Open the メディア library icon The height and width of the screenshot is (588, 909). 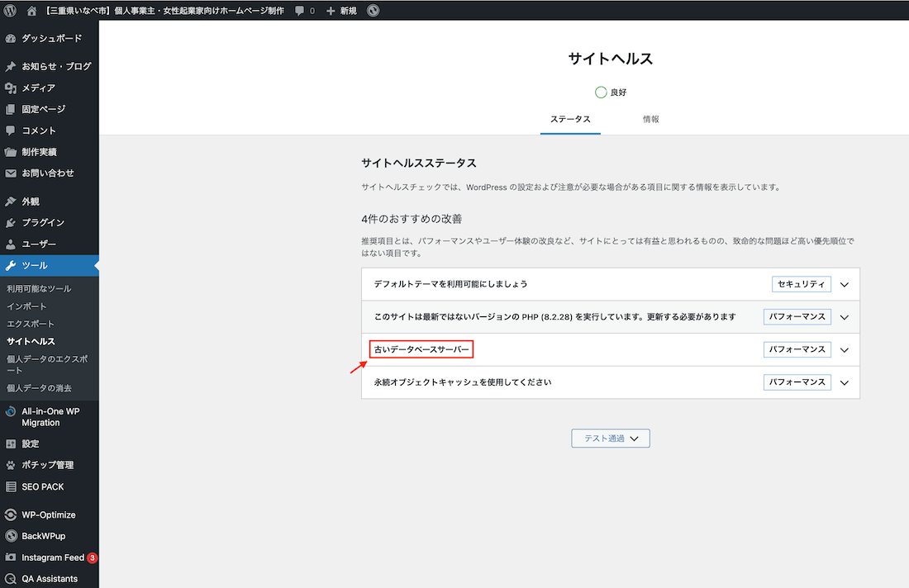pyautogui.click(x=10, y=88)
